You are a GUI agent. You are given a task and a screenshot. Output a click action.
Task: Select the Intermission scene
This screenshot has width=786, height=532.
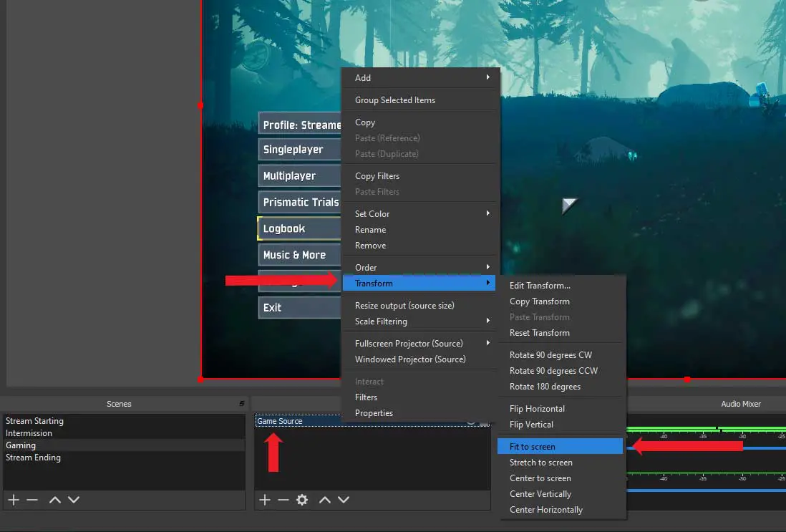click(124, 433)
